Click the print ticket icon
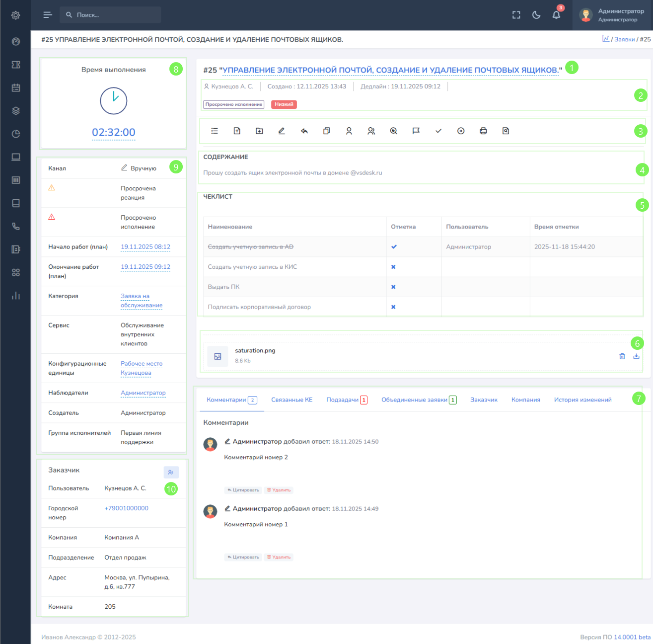 tap(483, 131)
